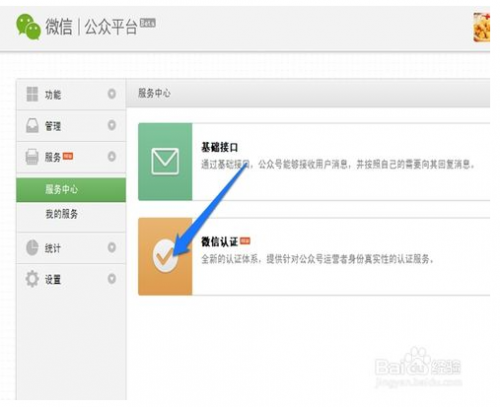Click the 服务 printer icon
Screen dimensions: 500x407
(32, 157)
